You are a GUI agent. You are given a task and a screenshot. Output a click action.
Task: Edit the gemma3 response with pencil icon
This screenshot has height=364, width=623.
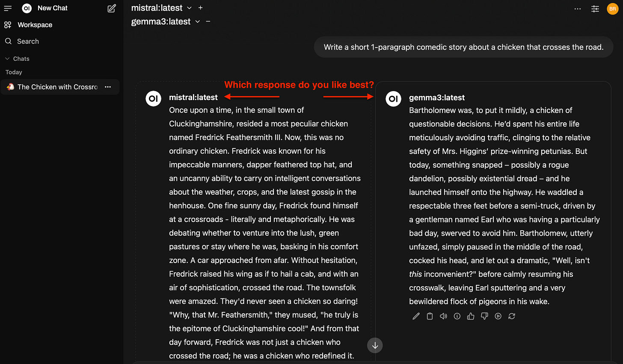416,316
